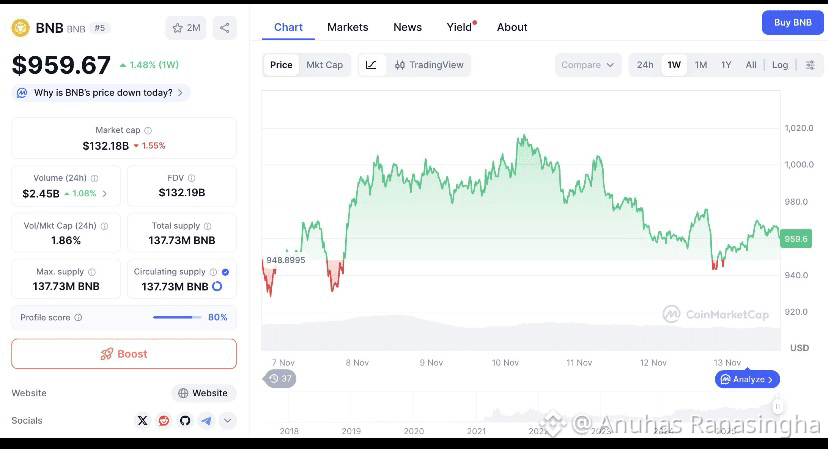
Task: Open the chart settings sliders icon
Action: (x=810, y=65)
